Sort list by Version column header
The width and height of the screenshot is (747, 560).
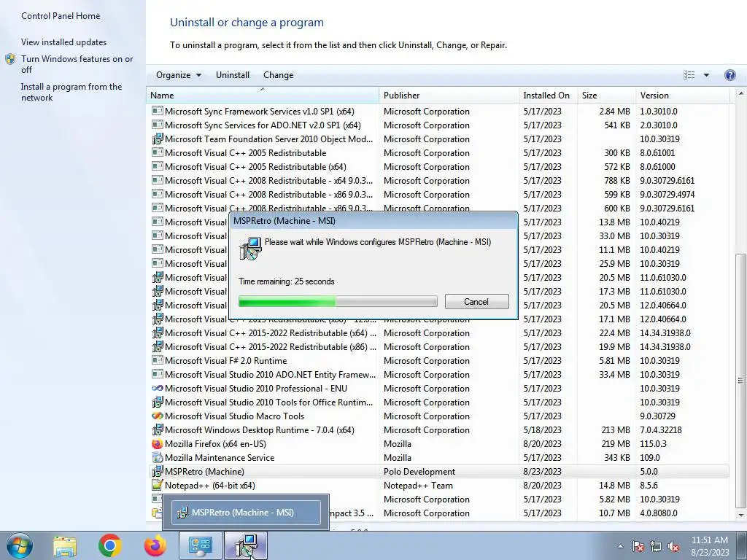coord(682,96)
